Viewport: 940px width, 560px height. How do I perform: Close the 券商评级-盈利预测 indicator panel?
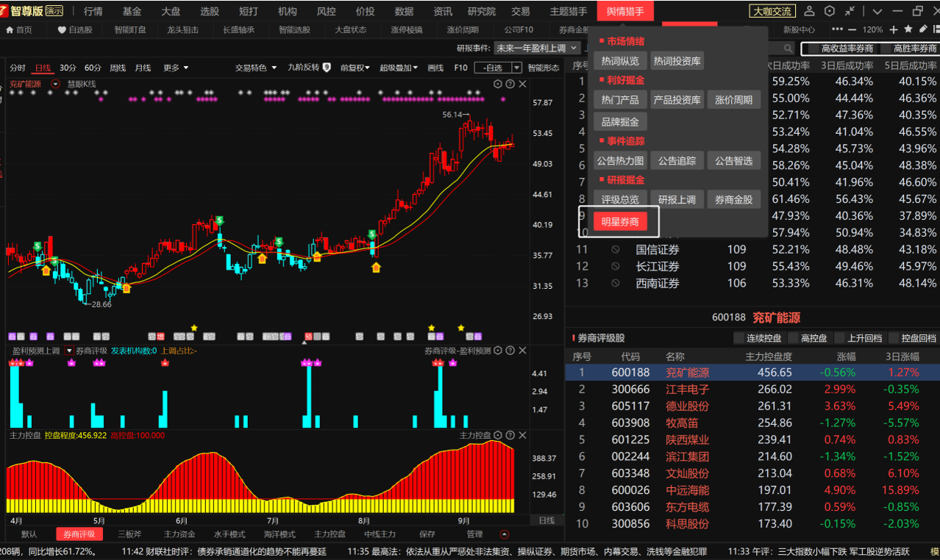click(523, 351)
